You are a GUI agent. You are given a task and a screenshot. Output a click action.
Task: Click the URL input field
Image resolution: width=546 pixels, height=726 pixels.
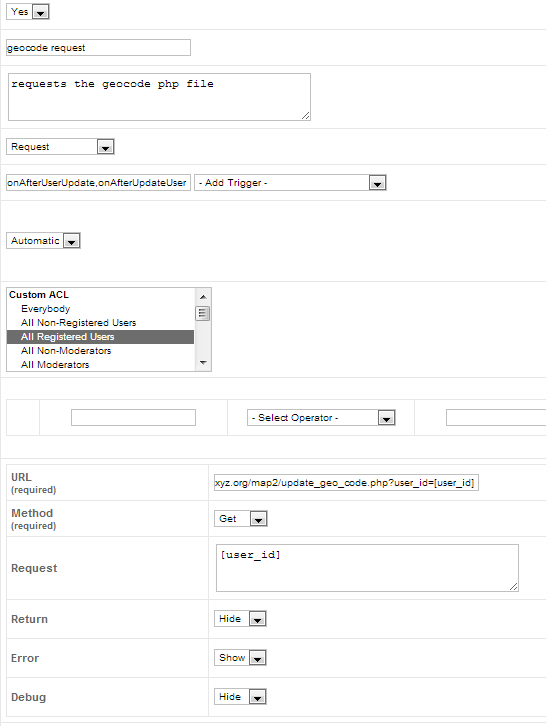[x=346, y=482]
